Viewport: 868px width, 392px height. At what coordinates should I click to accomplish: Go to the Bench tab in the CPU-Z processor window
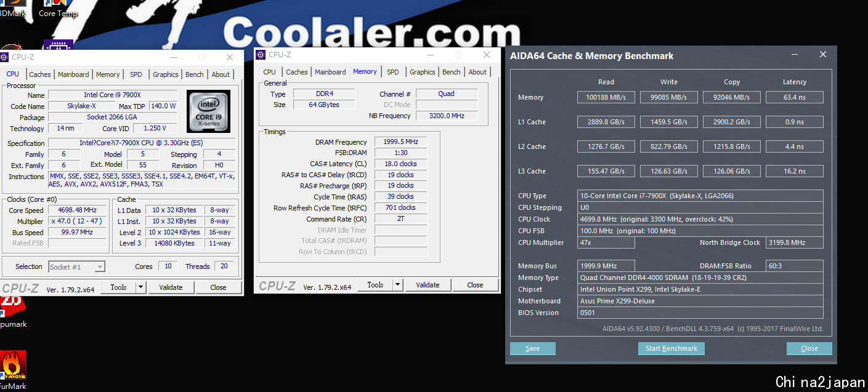point(194,74)
